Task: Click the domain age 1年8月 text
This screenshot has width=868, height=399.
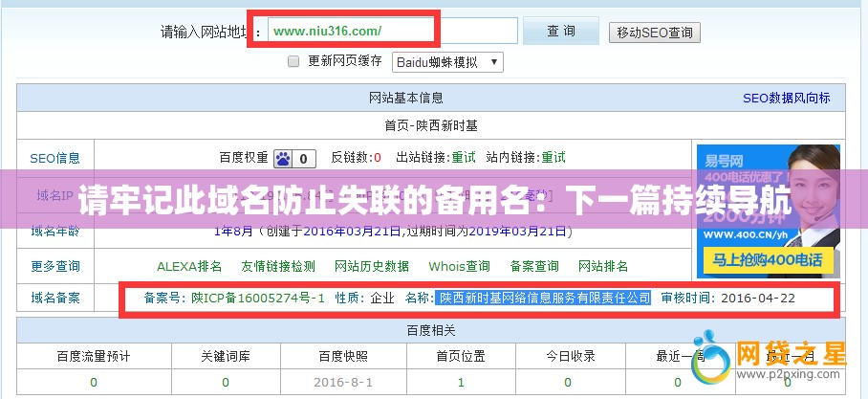Action: [233, 232]
